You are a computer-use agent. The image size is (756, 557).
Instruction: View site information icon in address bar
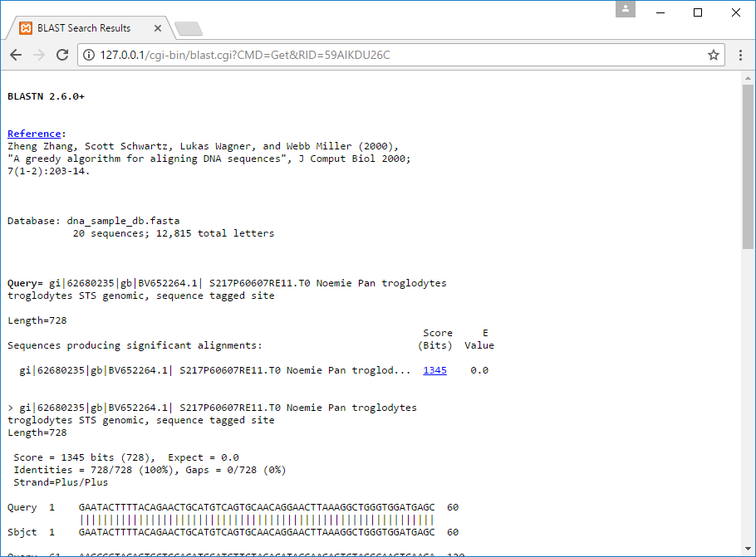pos(89,55)
